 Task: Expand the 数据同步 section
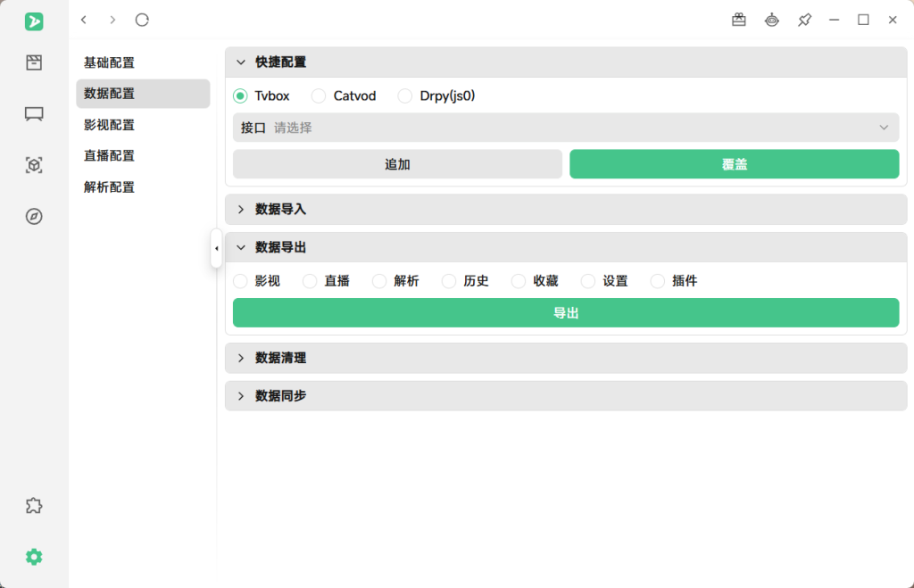pos(565,395)
